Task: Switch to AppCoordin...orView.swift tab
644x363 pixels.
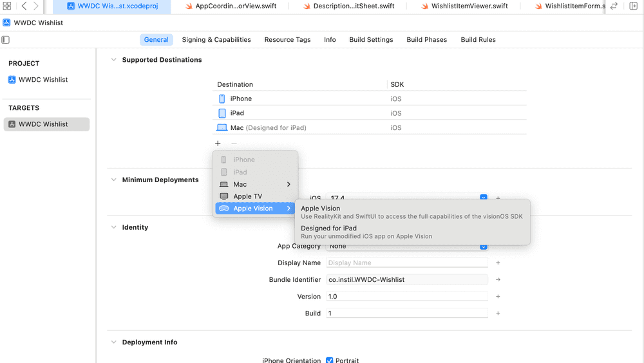Action: pos(231,6)
